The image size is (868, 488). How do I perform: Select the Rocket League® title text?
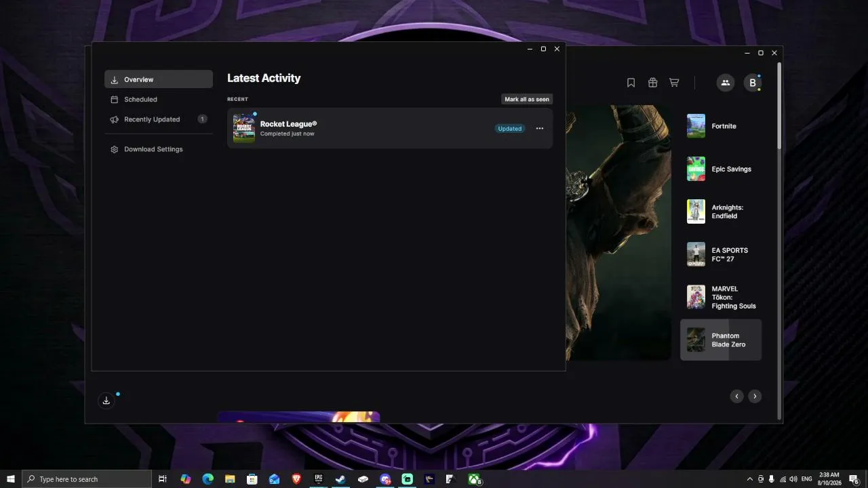click(288, 124)
